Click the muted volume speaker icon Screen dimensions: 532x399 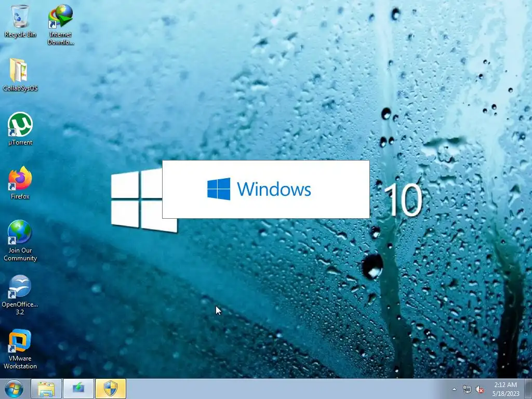[480, 389]
